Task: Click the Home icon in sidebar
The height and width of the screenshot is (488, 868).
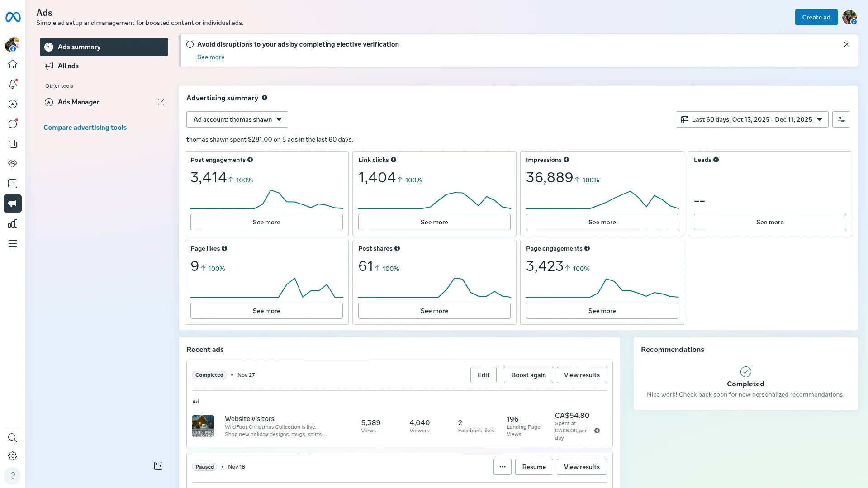Action: [x=13, y=64]
